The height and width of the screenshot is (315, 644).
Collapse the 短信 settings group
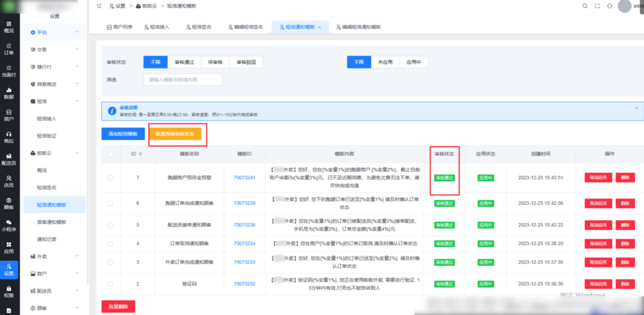click(x=54, y=101)
